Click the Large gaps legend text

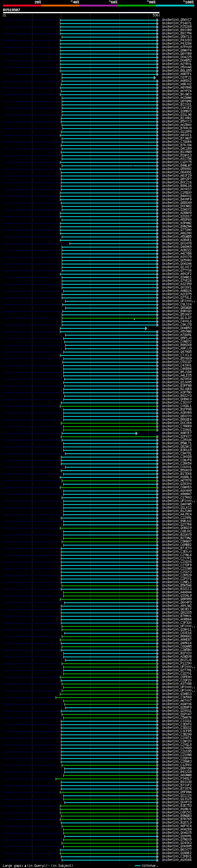13,865
